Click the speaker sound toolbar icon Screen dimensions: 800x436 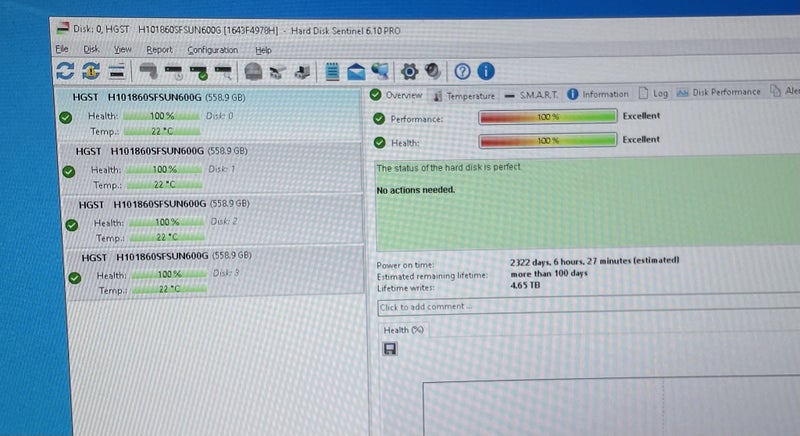[x=433, y=71]
